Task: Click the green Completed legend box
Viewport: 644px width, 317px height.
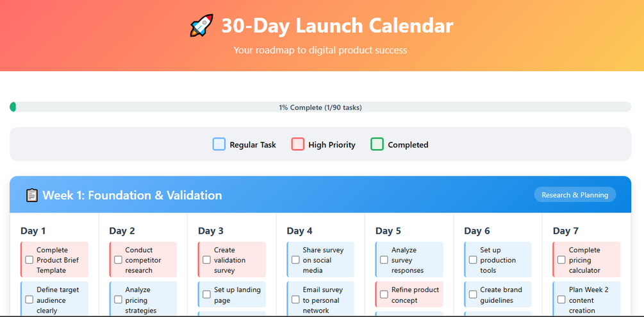Action: [x=377, y=144]
